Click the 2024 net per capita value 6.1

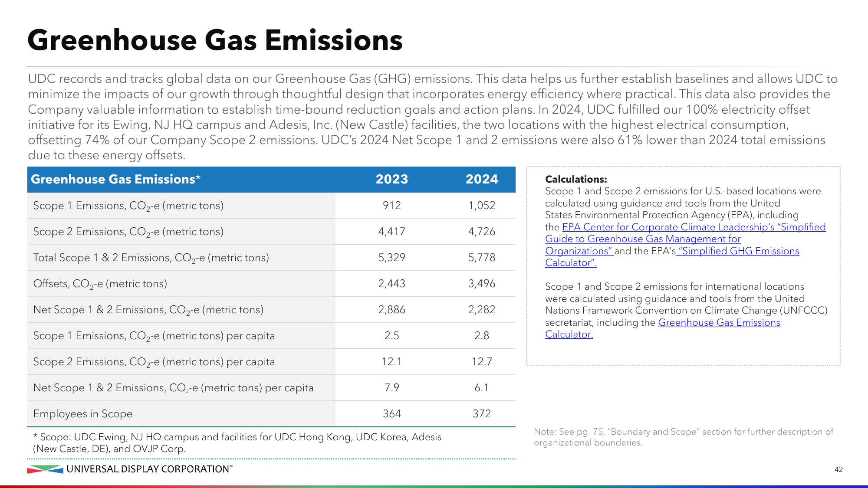(482, 387)
